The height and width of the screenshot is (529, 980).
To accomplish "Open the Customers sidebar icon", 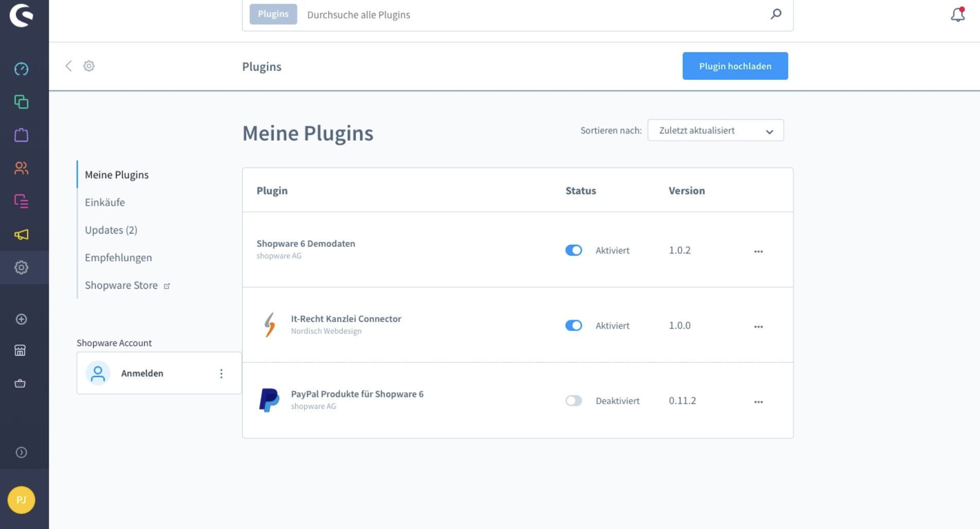I will pyautogui.click(x=21, y=168).
